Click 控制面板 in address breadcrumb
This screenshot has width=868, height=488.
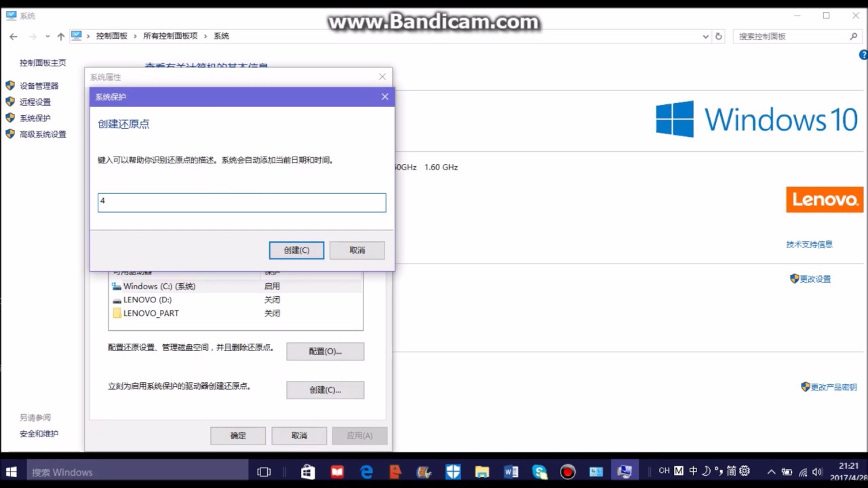click(112, 36)
